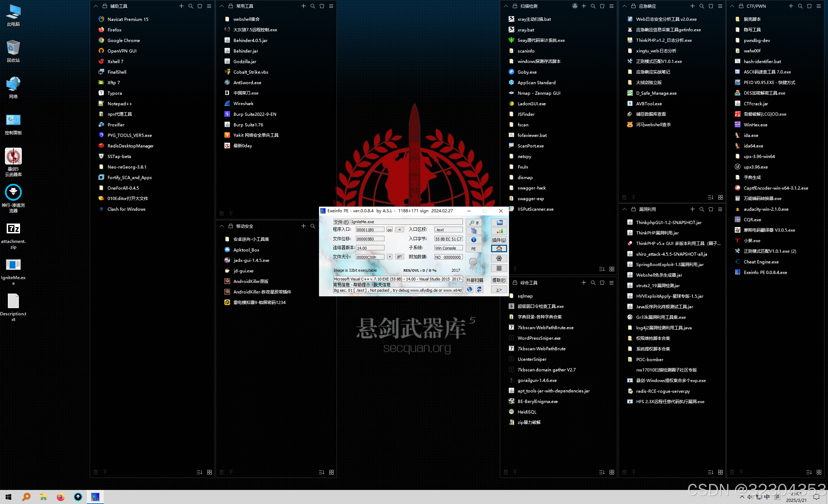This screenshot has width=828, height=504.
Task: Open hamburger menu of 常用工具 panel
Action: [331, 6]
